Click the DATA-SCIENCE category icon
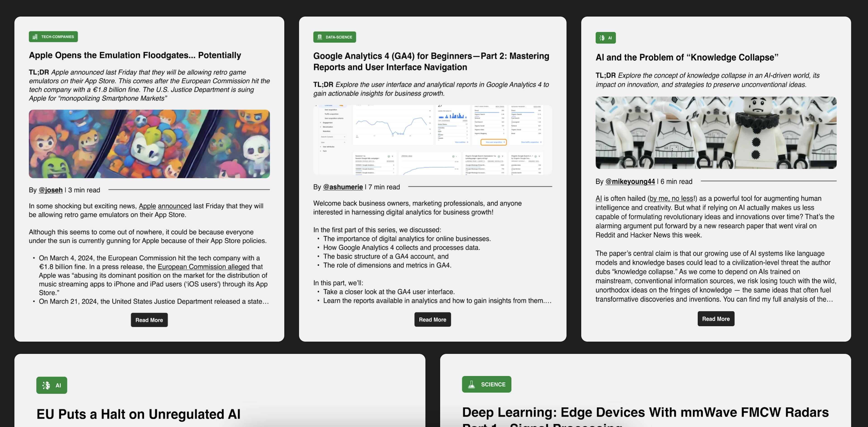The image size is (868, 427). (x=319, y=37)
